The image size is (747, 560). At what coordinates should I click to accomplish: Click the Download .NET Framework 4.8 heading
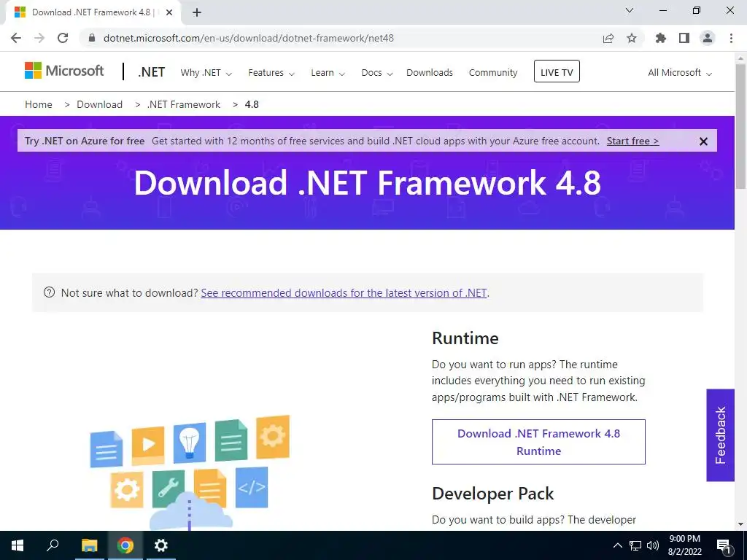point(368,183)
